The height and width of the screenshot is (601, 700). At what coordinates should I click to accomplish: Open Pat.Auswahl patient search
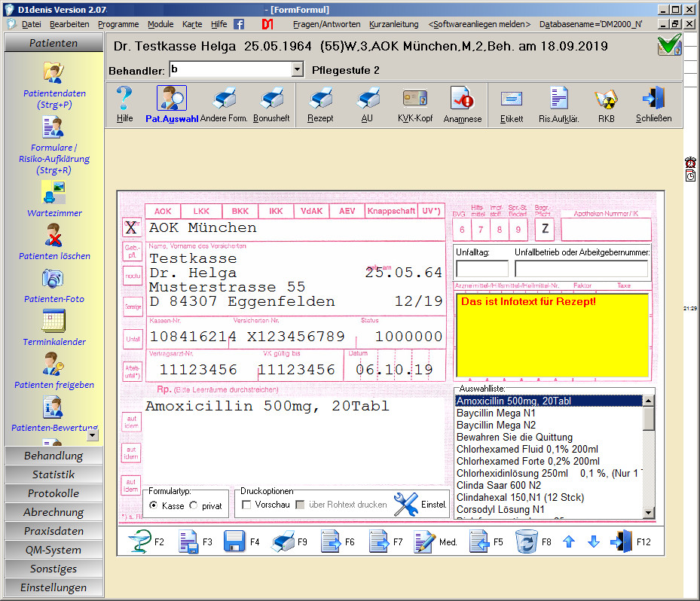(172, 98)
